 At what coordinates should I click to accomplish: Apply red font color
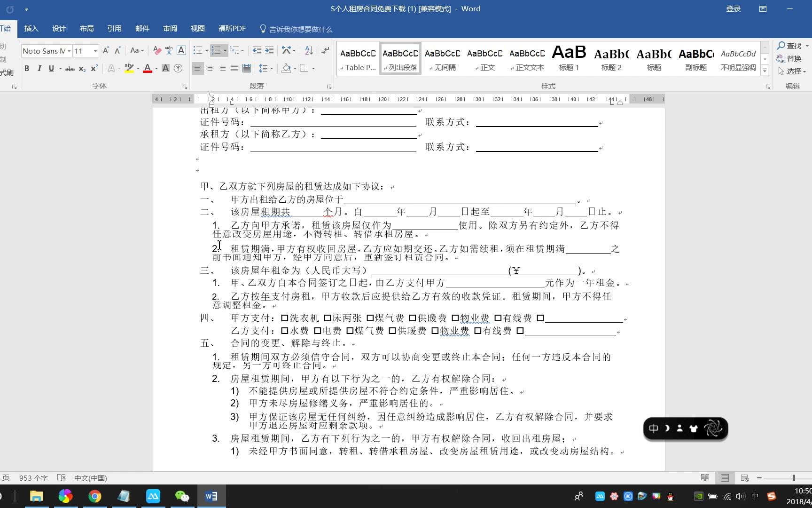148,68
